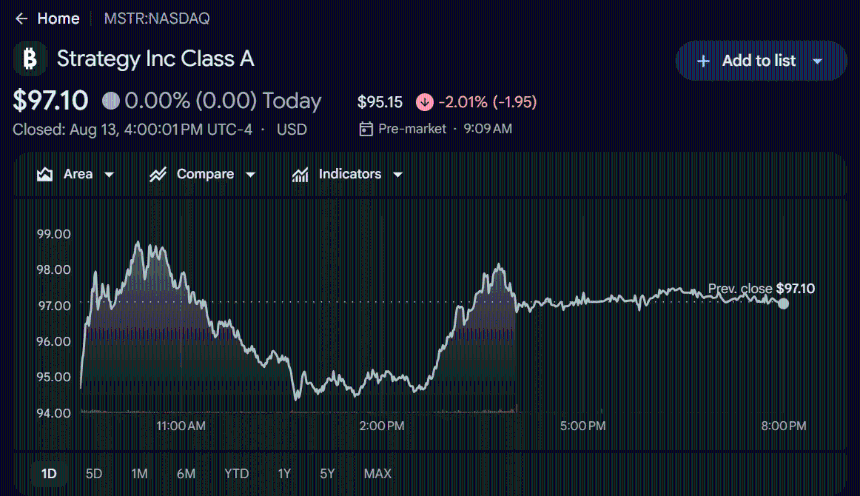Image resolution: width=860 pixels, height=496 pixels.
Task: Open the Home link
Action: click(58, 19)
